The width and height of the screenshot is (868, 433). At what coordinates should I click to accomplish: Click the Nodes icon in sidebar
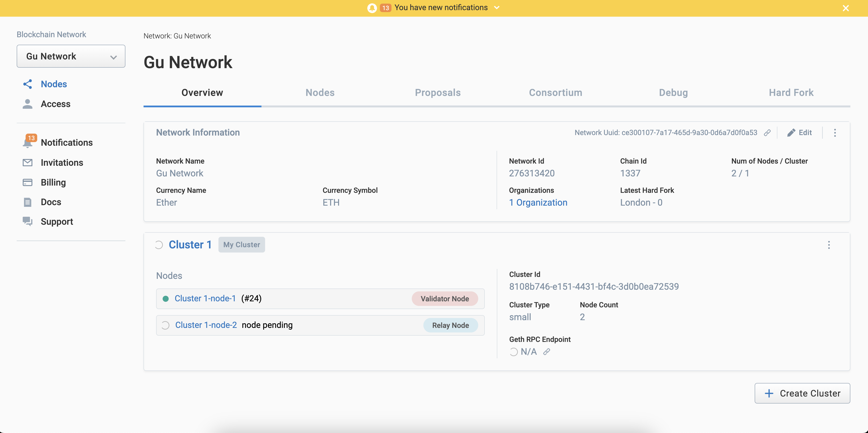[28, 84]
